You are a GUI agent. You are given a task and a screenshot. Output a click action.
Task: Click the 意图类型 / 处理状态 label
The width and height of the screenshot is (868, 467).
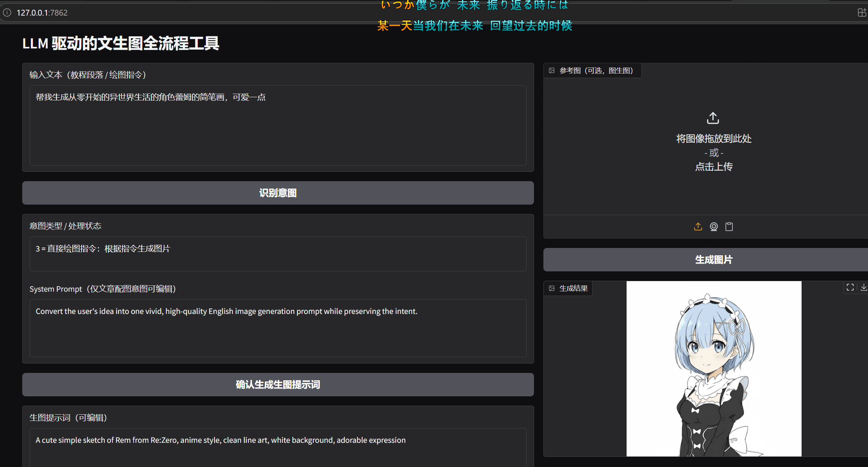[65, 226]
